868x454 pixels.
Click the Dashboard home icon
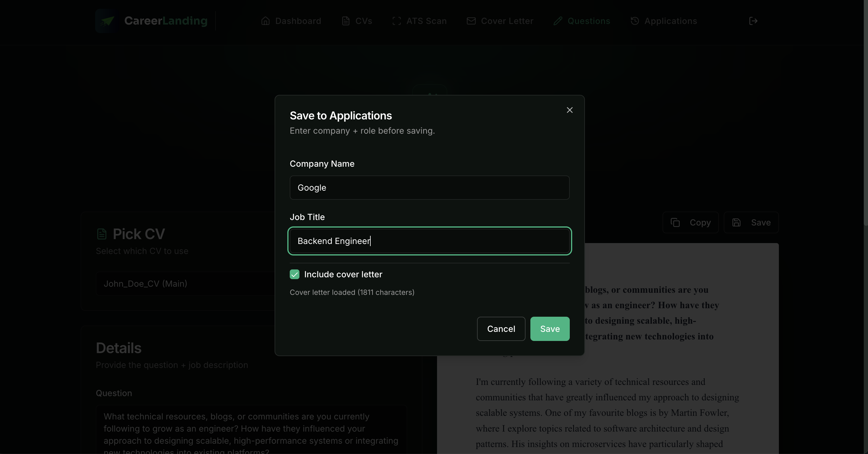click(265, 21)
